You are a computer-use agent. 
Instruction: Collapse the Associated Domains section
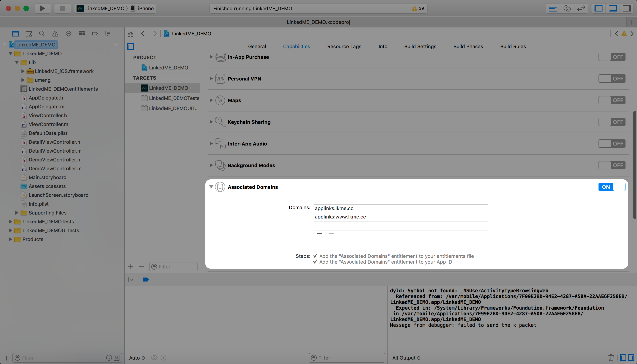point(211,187)
